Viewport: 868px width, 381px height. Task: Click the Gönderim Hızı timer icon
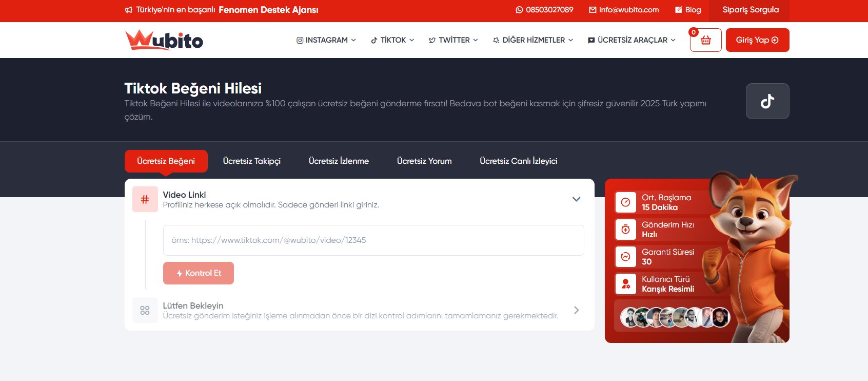pyautogui.click(x=625, y=230)
